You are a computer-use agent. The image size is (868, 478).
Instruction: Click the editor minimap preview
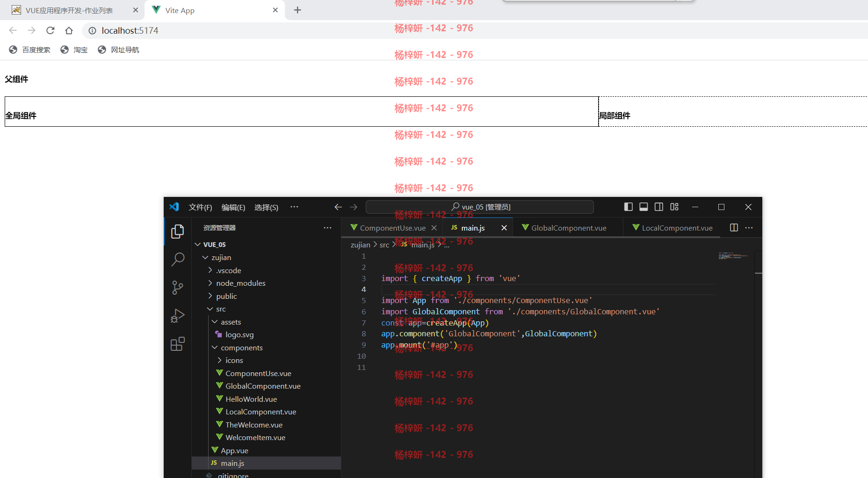click(733, 256)
